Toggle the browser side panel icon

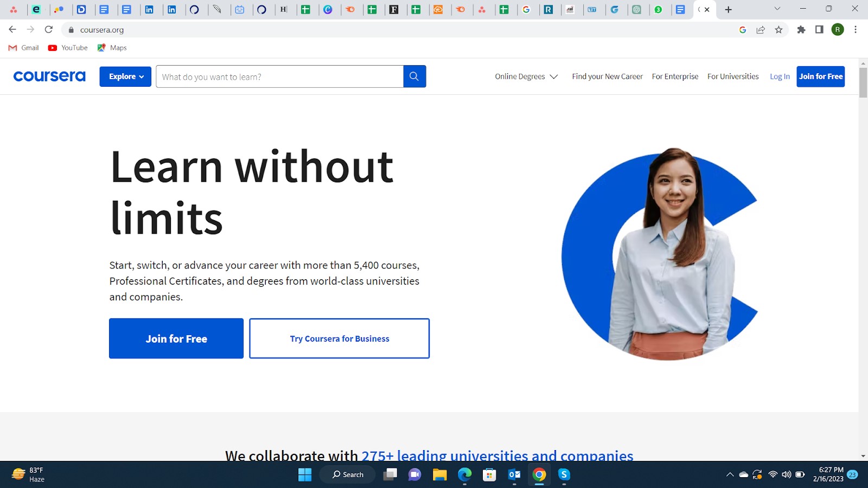point(819,30)
